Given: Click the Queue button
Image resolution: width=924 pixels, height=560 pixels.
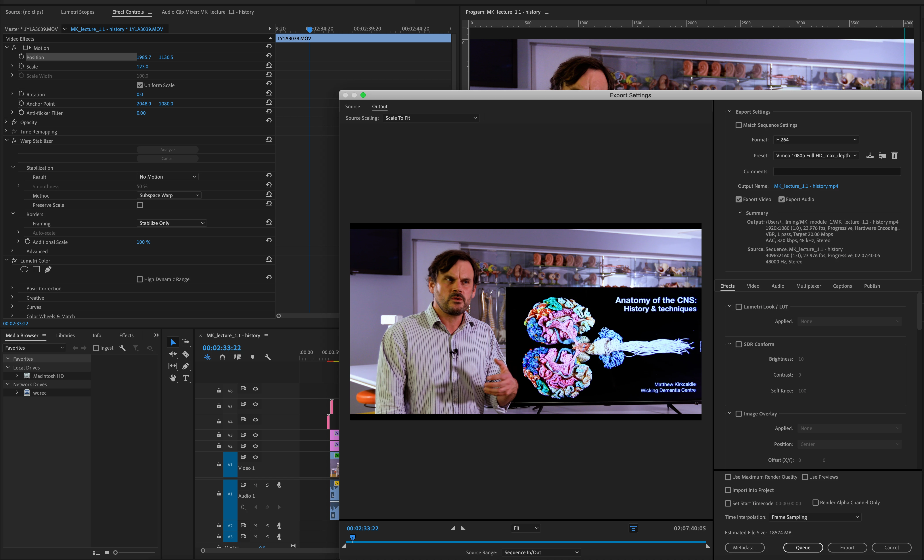Looking at the screenshot, I should click(x=803, y=547).
